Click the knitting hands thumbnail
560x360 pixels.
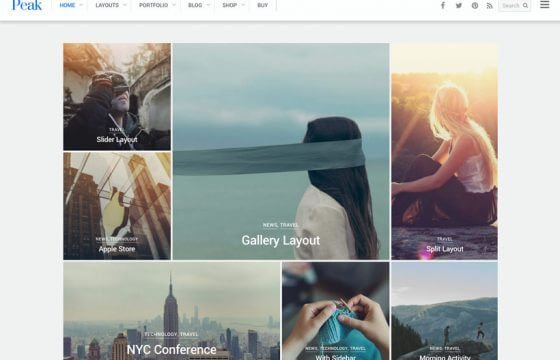(336, 311)
